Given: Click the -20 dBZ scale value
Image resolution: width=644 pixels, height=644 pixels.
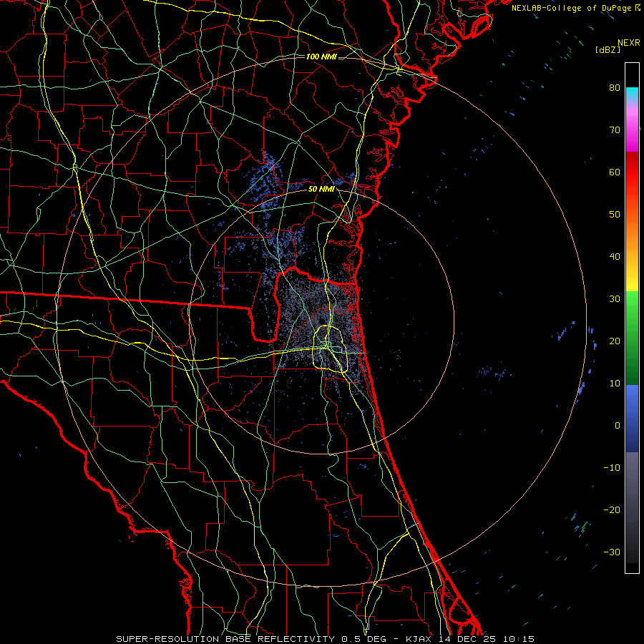Looking at the screenshot, I should 612,510.
